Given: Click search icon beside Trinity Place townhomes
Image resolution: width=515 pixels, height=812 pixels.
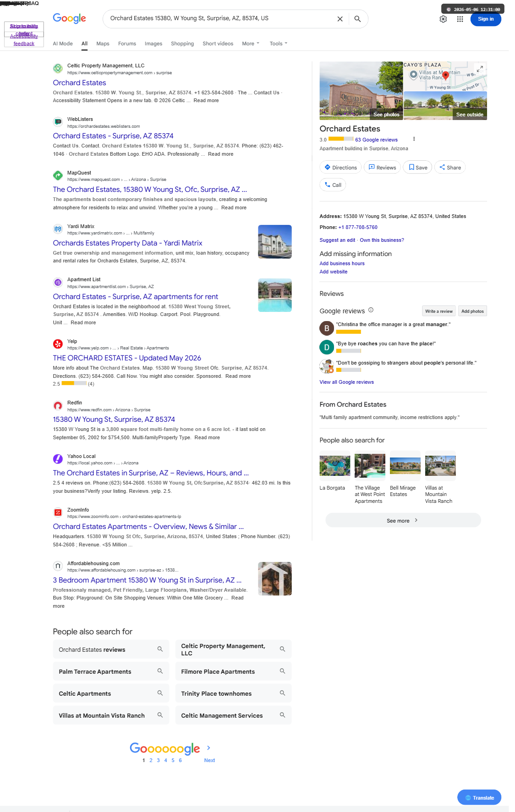Looking at the screenshot, I should click(282, 693).
